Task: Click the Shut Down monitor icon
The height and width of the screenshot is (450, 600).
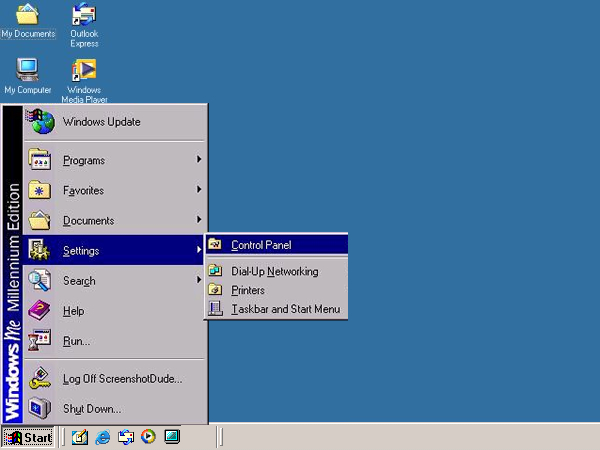Action: pos(39,408)
